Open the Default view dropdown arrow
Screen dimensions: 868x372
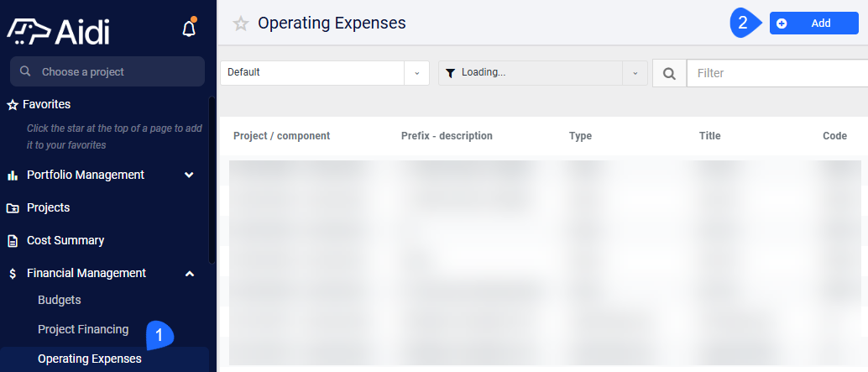(417, 73)
